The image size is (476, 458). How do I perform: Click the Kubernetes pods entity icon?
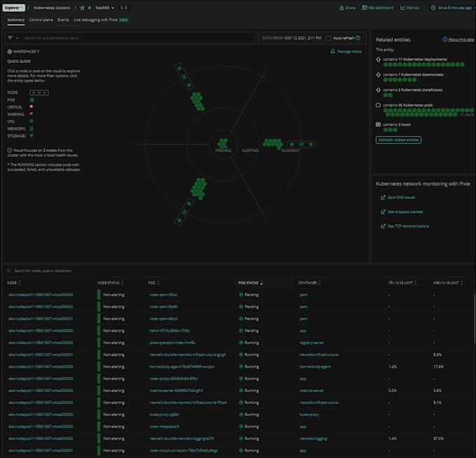pyautogui.click(x=378, y=105)
